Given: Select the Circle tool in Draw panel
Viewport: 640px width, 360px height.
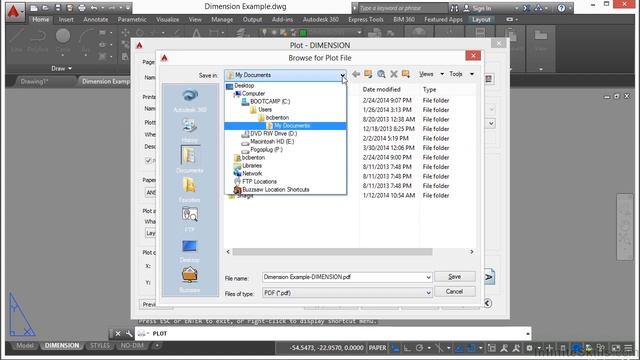Looking at the screenshot, I should point(63,40).
